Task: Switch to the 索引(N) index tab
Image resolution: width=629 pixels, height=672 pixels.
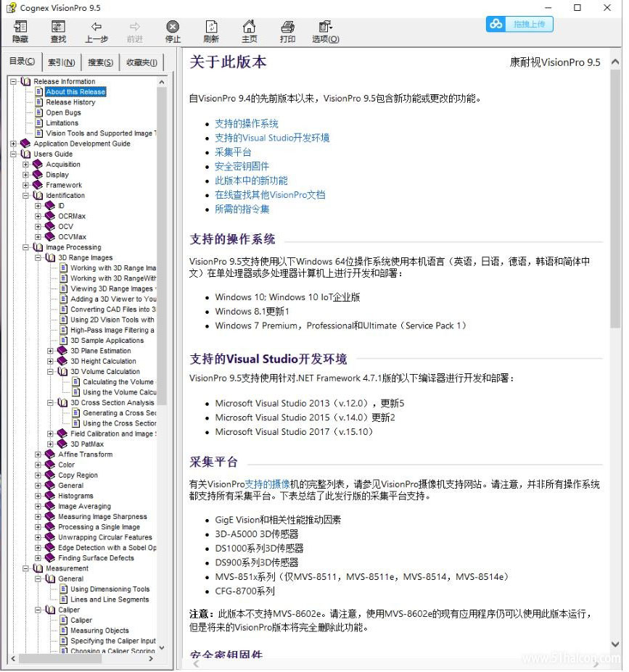Action: click(62, 62)
